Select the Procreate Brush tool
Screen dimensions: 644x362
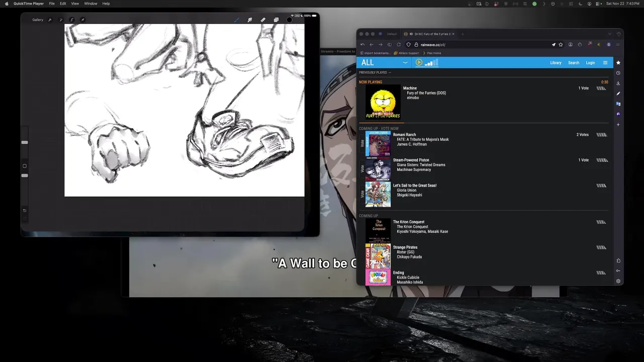pos(237,20)
